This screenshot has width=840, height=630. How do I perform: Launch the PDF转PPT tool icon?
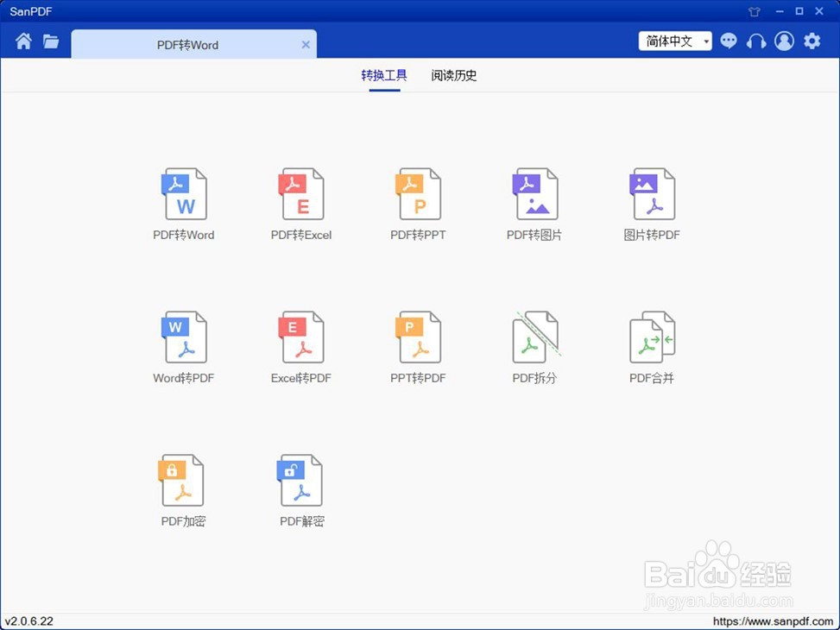coord(418,194)
